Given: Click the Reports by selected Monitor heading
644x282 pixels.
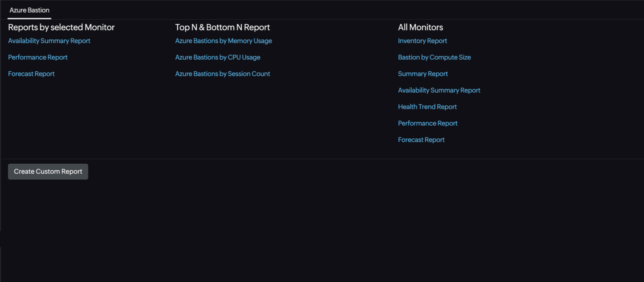Looking at the screenshot, I should (61, 27).
